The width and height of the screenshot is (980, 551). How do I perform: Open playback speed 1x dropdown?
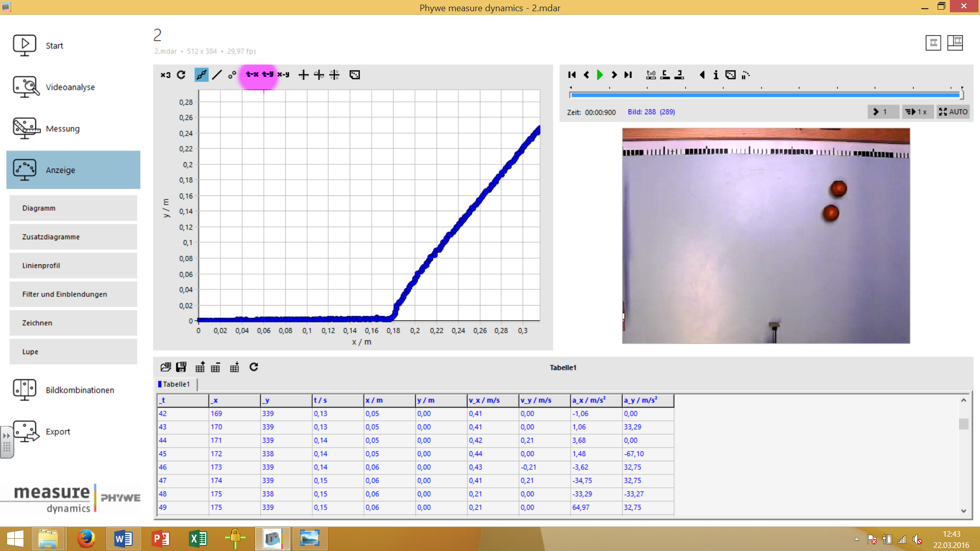(x=916, y=112)
